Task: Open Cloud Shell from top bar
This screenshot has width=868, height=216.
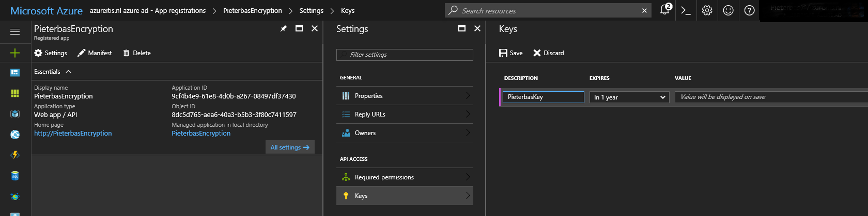Action: pyautogui.click(x=686, y=10)
